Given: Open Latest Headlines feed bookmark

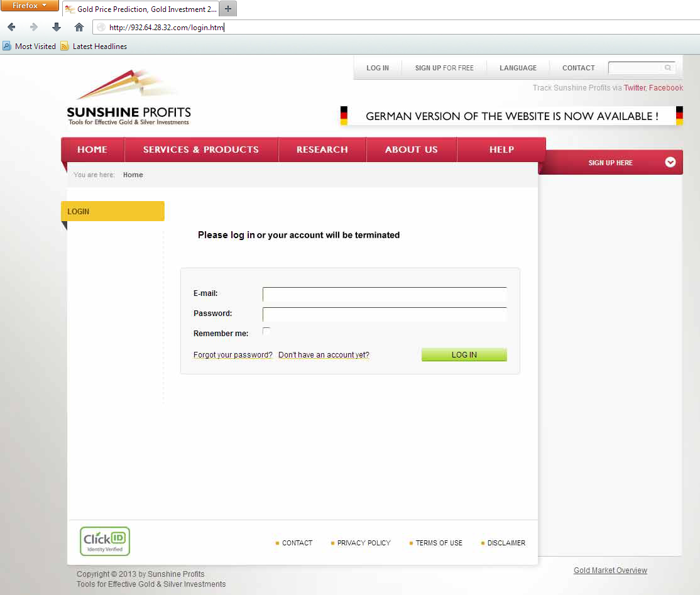Looking at the screenshot, I should pos(94,46).
